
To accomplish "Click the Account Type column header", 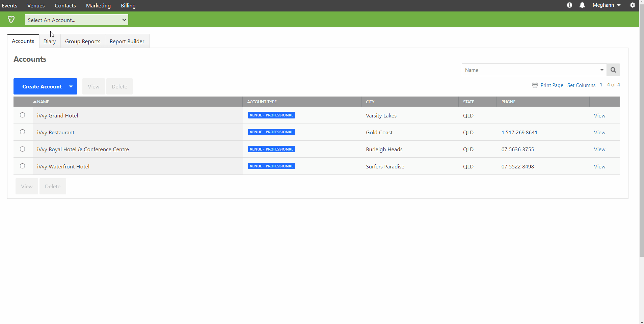I will coord(262,102).
